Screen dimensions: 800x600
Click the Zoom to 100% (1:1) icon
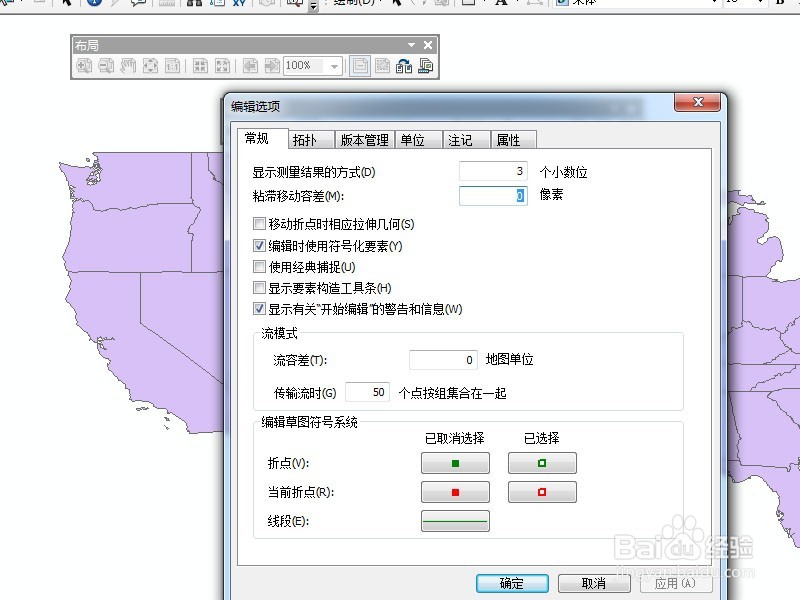[172, 66]
